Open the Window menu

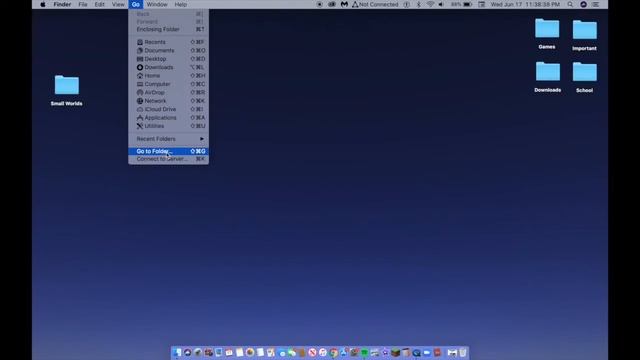tap(157, 4)
